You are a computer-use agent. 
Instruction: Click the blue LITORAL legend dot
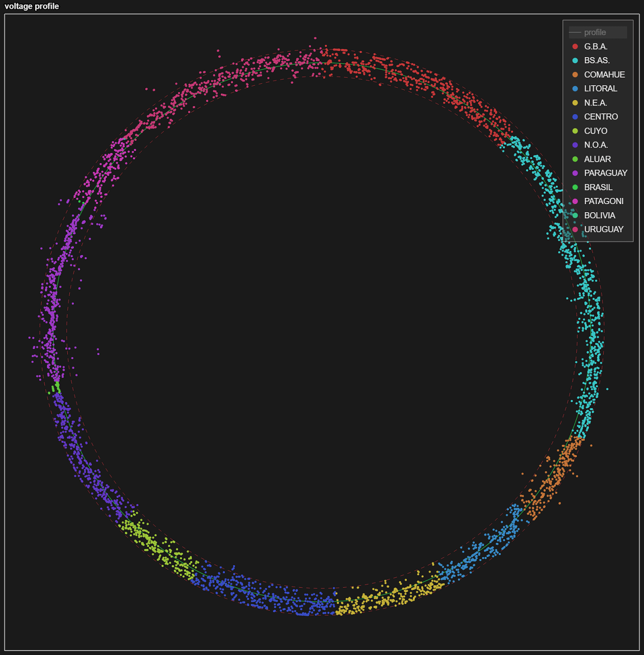575,89
